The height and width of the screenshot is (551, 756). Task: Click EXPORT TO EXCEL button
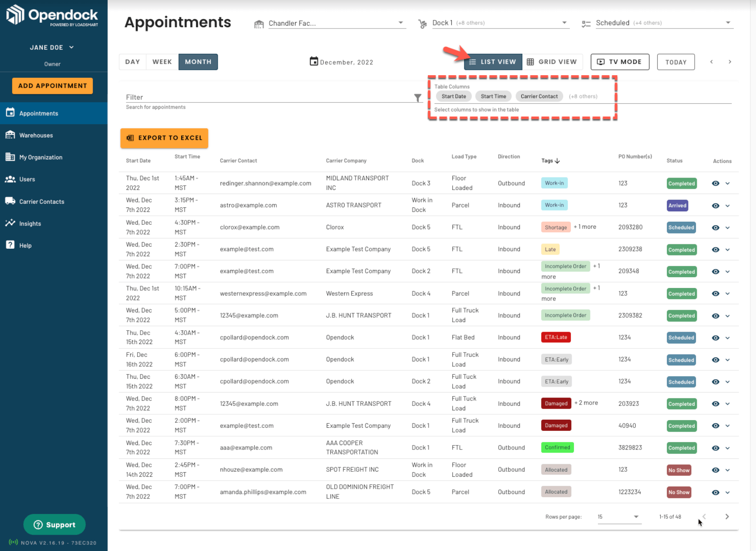click(x=164, y=138)
